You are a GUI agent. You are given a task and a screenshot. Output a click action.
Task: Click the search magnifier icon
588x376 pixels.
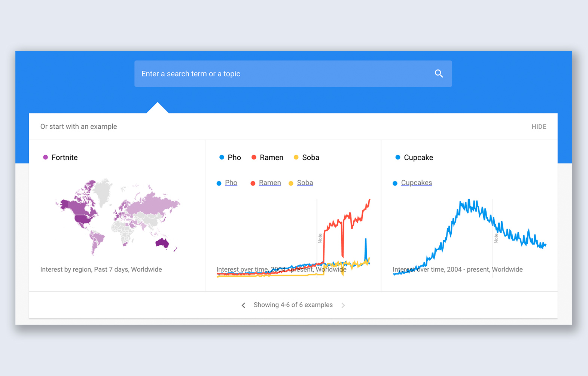point(439,74)
